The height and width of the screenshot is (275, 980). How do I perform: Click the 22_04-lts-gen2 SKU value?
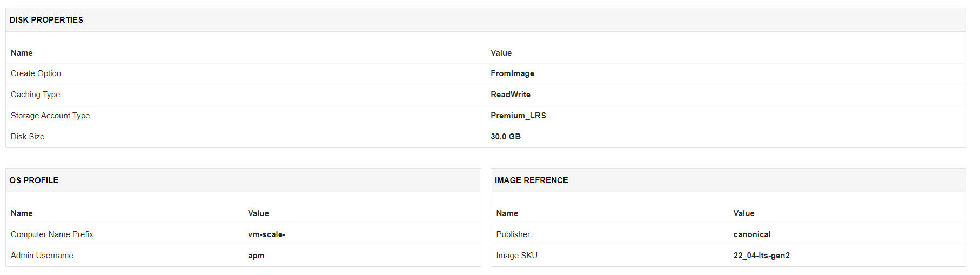point(761,256)
